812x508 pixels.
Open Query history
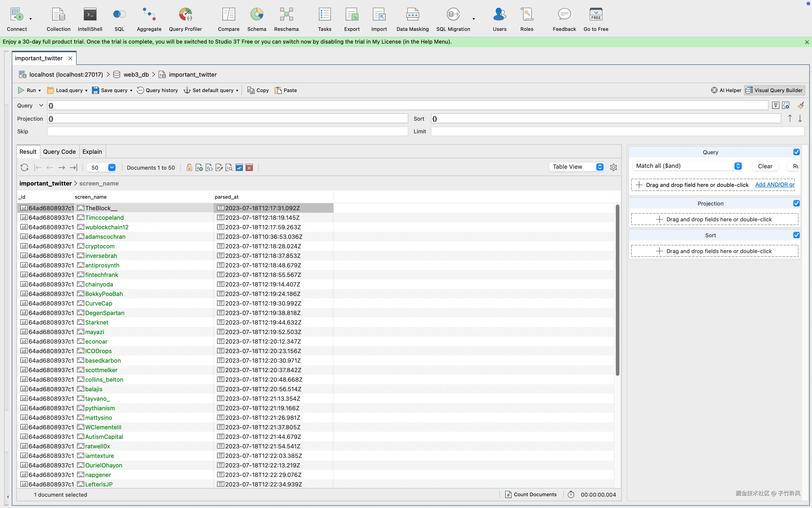157,90
